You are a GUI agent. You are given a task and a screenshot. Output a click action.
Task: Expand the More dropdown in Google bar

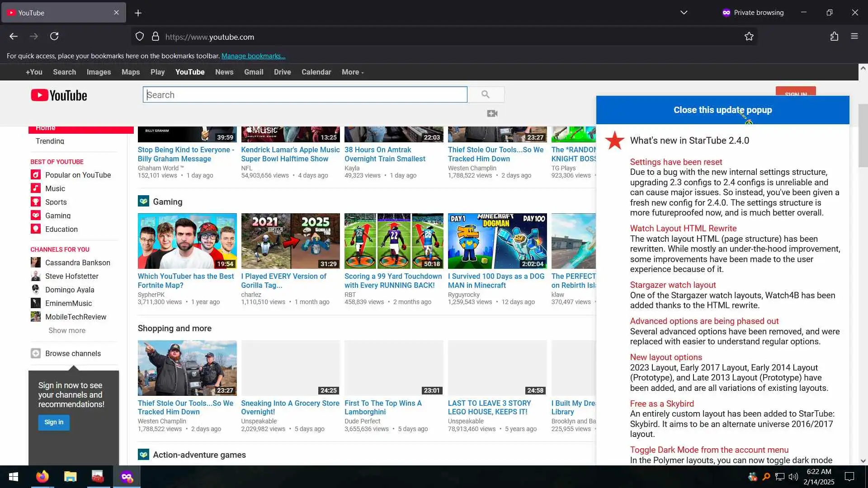[352, 72]
